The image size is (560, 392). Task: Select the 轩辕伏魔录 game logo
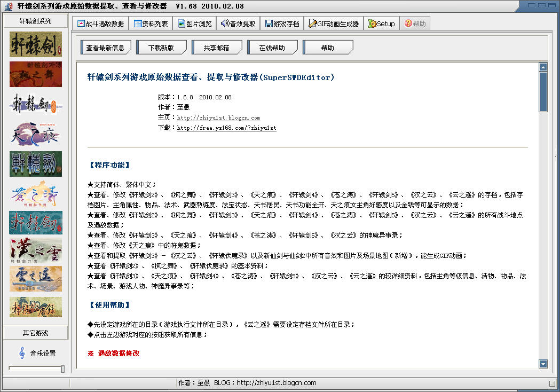tap(36, 307)
